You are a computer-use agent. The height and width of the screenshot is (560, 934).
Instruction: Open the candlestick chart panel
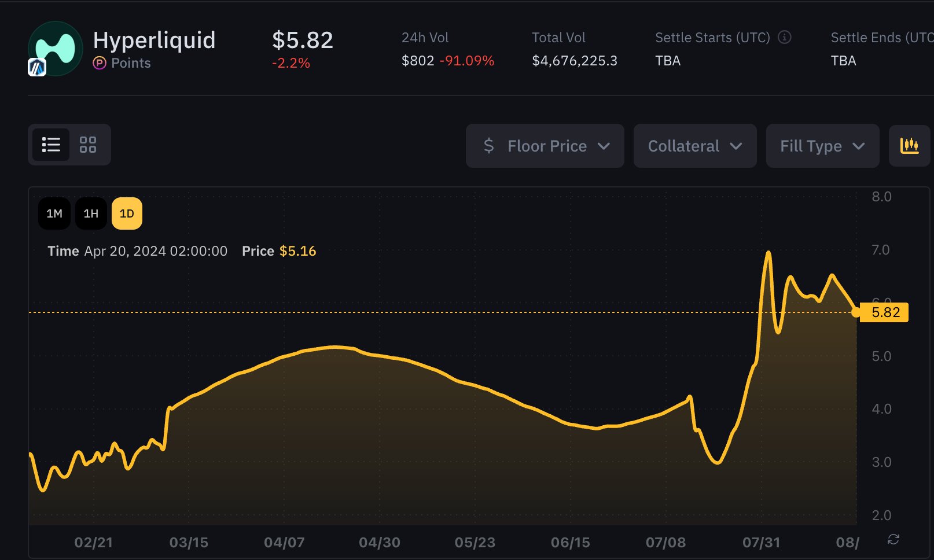pos(909,146)
